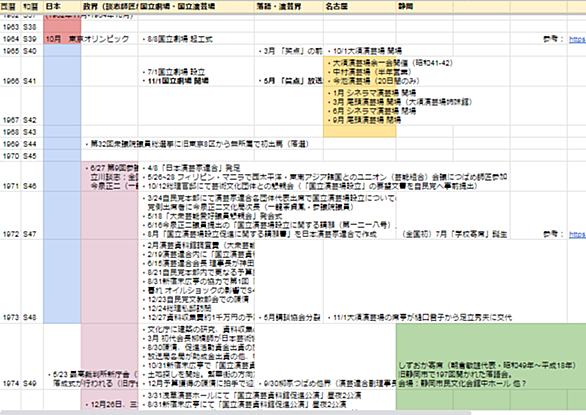
Task: Select the 10/1大須演芸場 cell in the 1965 row
Action: [360, 51]
